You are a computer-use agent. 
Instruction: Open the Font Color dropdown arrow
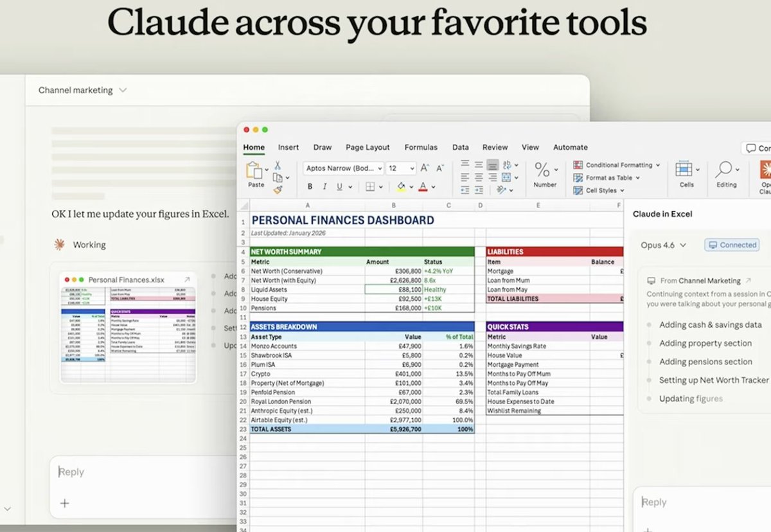coord(434,187)
